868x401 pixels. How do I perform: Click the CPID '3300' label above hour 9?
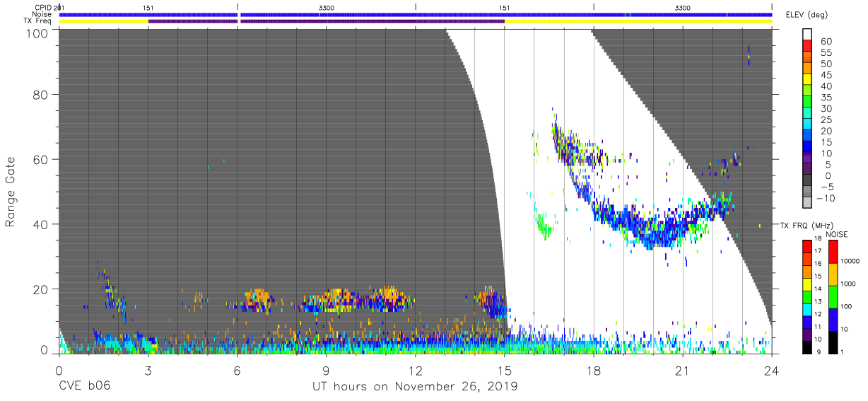(327, 7)
